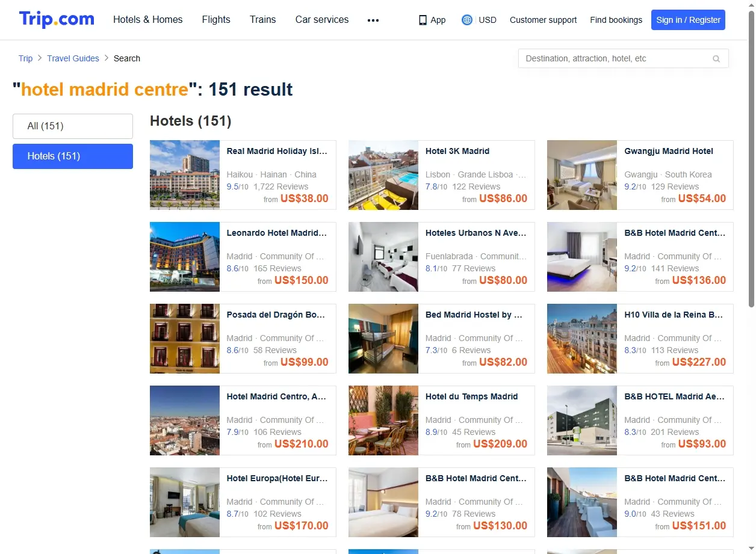The width and height of the screenshot is (756, 554).
Task: Click the App download link text
Action: 438,20
